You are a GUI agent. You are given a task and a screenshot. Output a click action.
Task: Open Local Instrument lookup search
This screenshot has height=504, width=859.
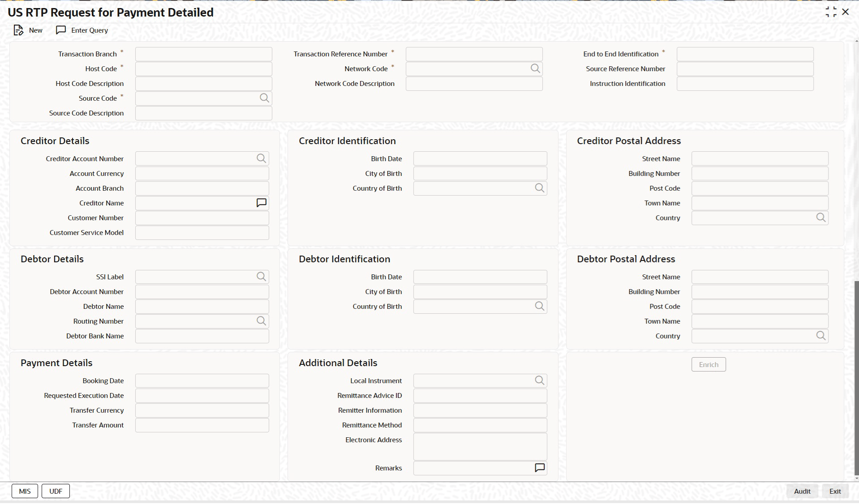click(x=540, y=380)
